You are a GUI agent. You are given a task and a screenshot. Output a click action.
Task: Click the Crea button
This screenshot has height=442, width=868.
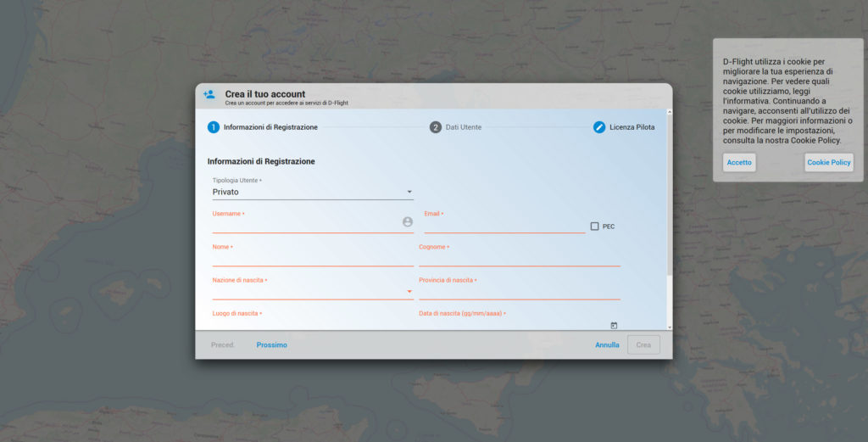pos(643,345)
